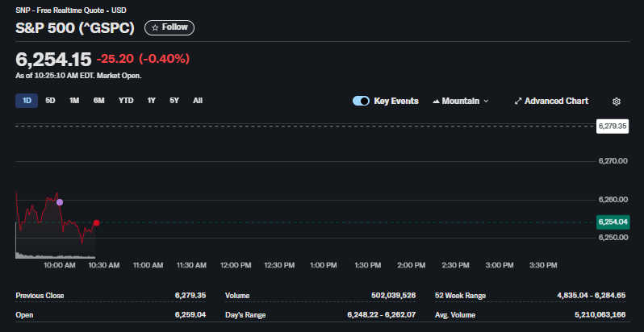Select the 5D range tab
This screenshot has height=332, width=644.
point(50,101)
